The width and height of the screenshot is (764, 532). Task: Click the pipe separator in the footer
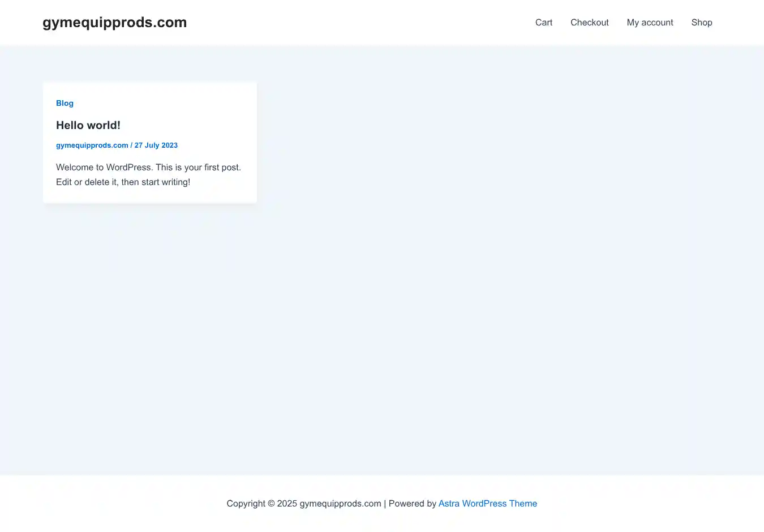385,504
